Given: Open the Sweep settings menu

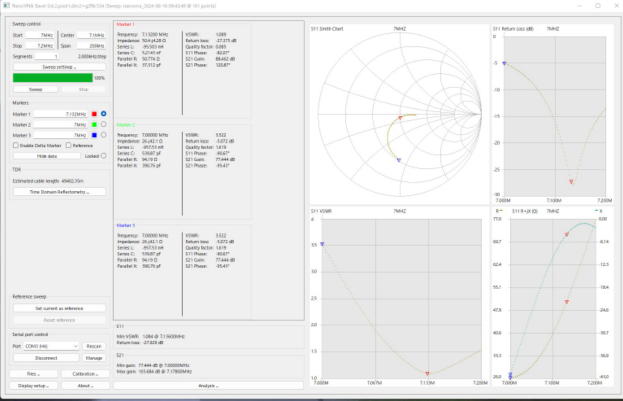Looking at the screenshot, I should [58, 67].
